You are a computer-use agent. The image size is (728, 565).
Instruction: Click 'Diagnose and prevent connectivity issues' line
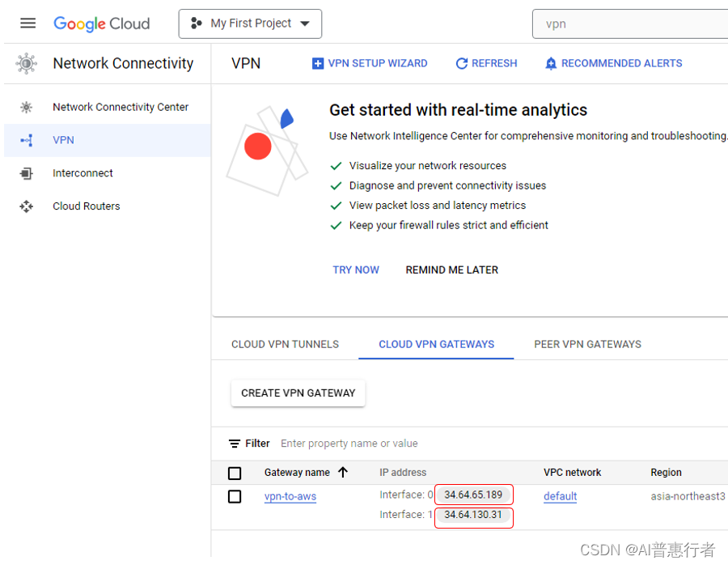tap(447, 186)
